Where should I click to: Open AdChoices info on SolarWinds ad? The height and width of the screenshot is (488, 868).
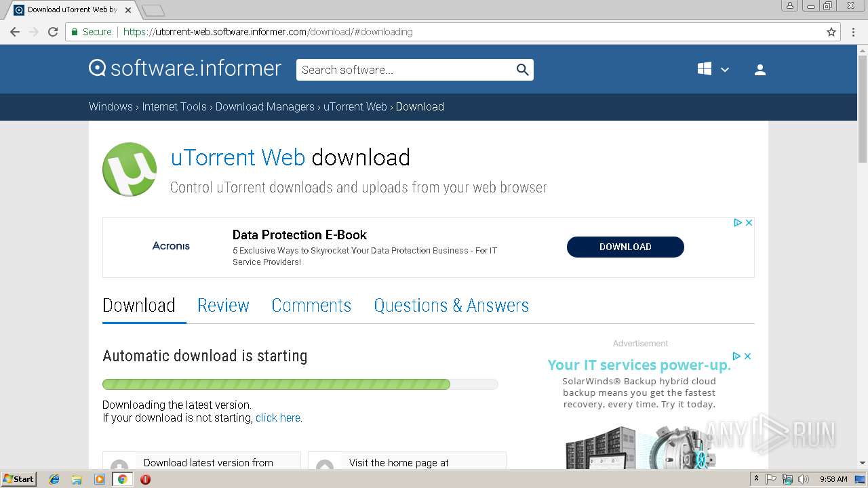736,356
